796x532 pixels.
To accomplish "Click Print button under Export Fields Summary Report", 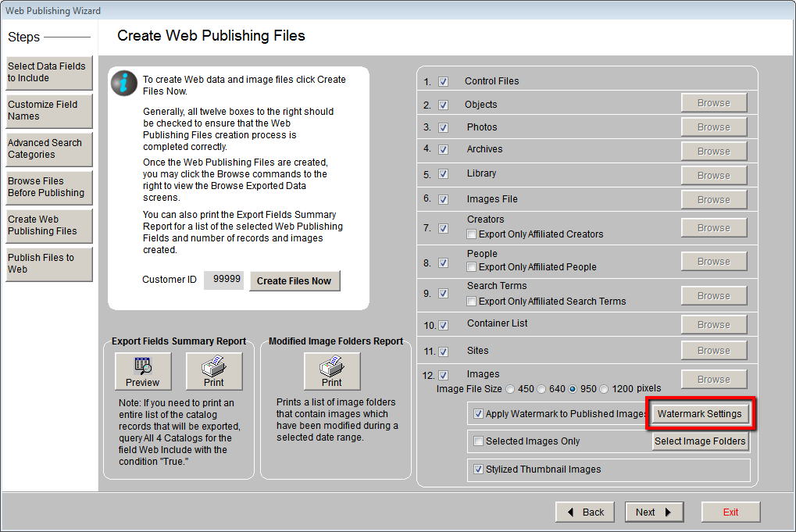I will coord(213,371).
